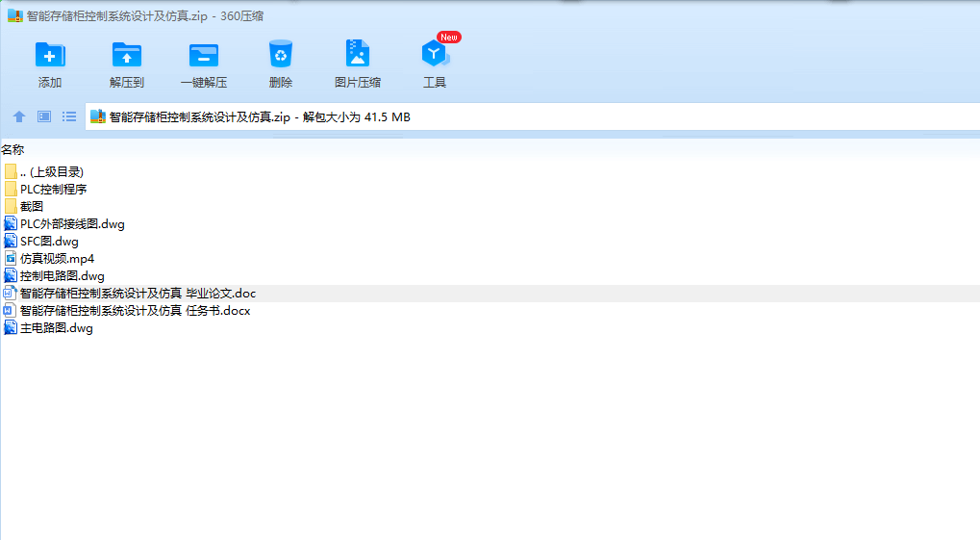Click the folder icon of 截图

pyautogui.click(x=11, y=207)
